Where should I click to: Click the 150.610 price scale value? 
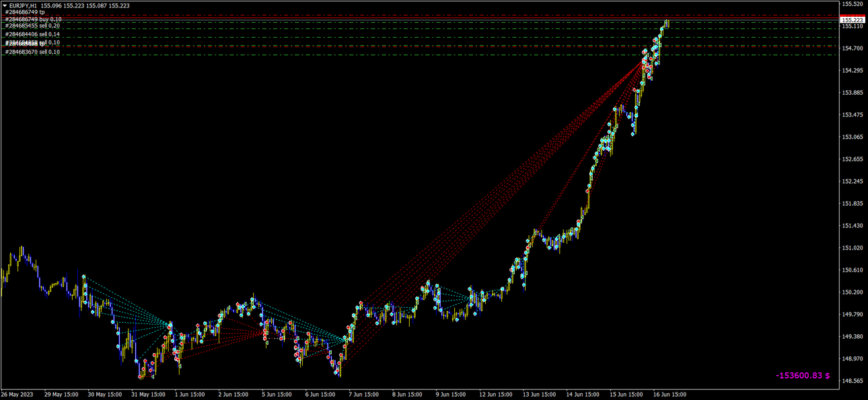[x=853, y=270]
